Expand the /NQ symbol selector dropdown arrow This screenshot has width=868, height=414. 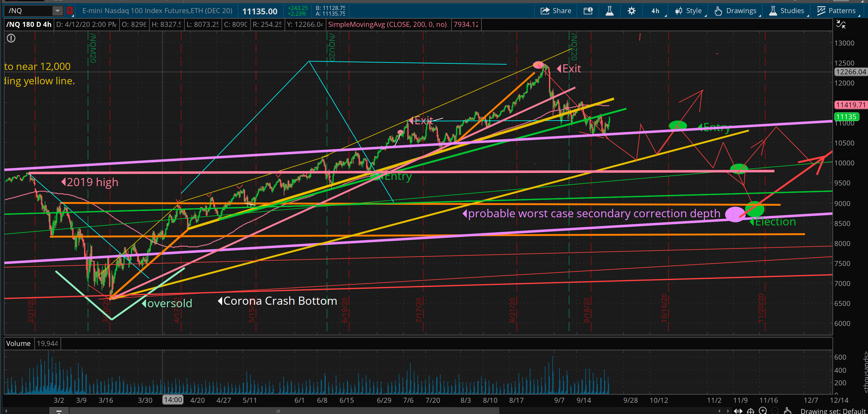coord(58,11)
